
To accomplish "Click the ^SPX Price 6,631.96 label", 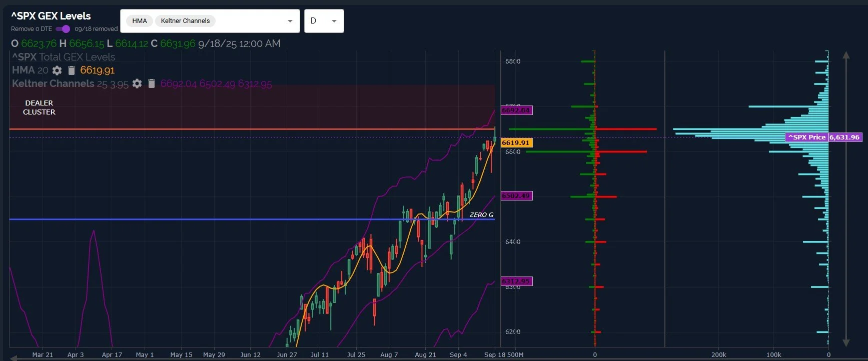I will (823, 137).
